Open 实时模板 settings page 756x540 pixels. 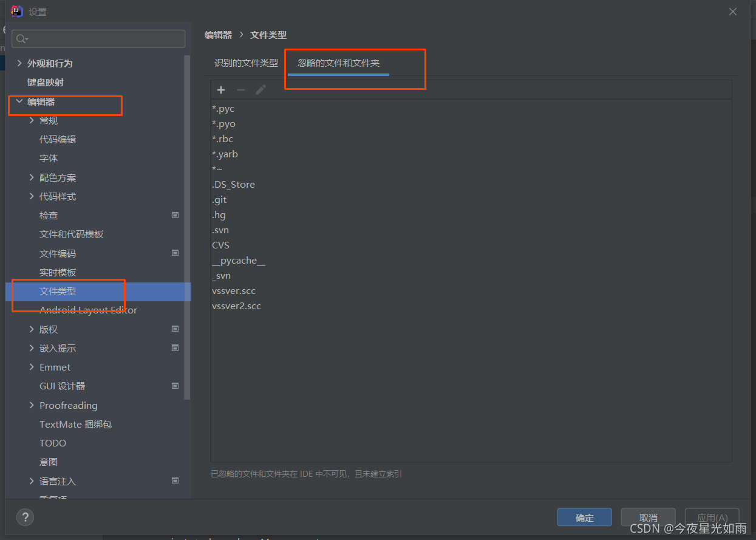pos(58,272)
